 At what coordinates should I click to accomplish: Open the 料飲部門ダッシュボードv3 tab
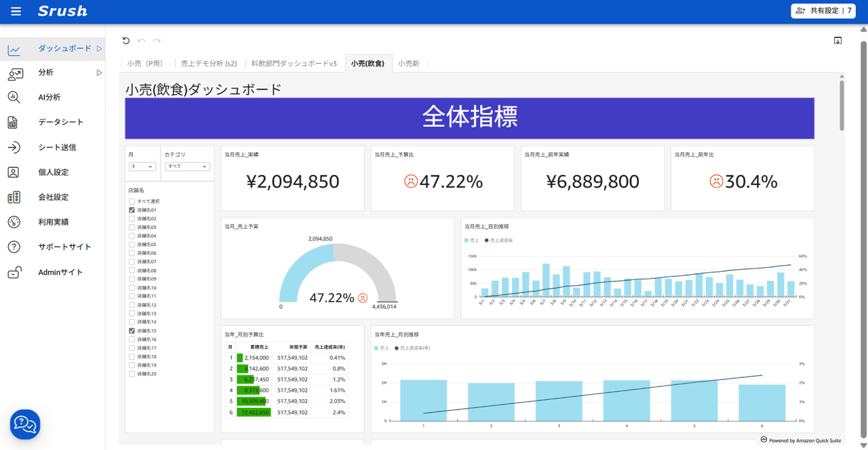coord(294,62)
